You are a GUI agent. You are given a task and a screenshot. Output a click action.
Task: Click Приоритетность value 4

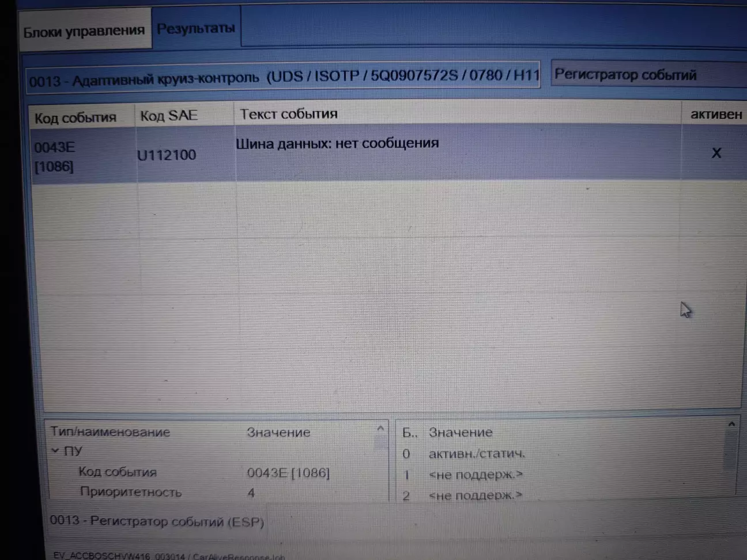(251, 493)
